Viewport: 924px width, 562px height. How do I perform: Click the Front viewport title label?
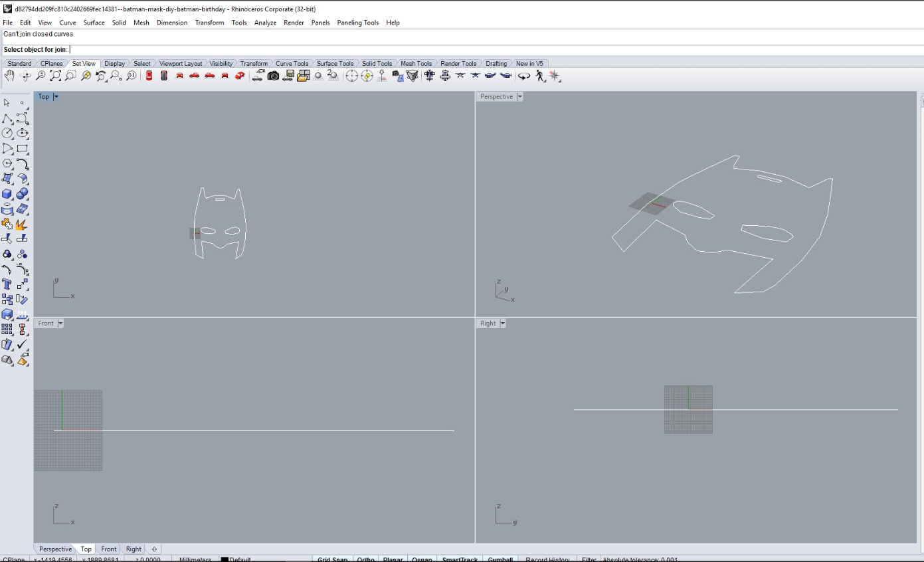pos(46,324)
